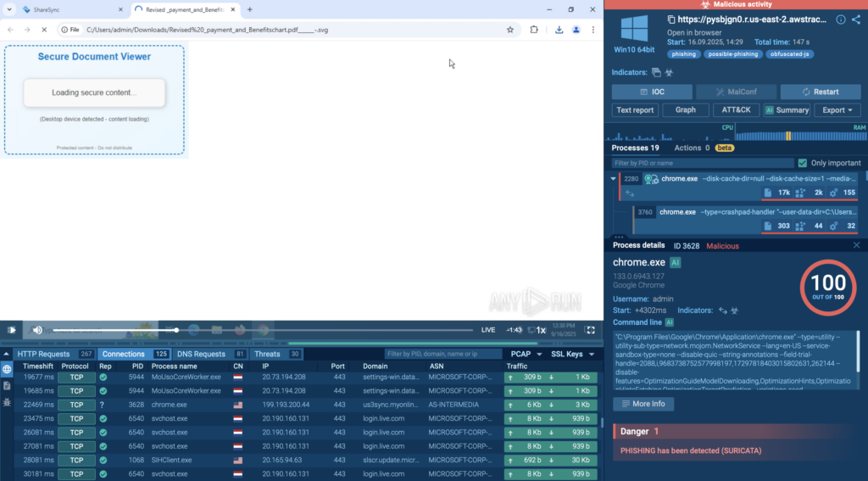Click the files icon showing 17k
This screenshot has height=481, width=868.
point(767,193)
